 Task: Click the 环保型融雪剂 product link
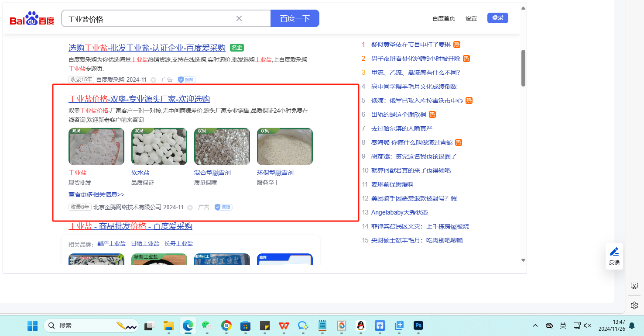(x=275, y=173)
